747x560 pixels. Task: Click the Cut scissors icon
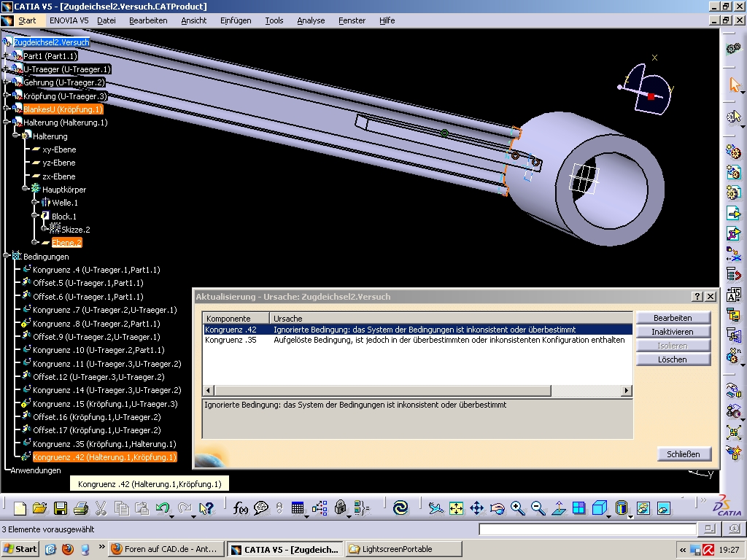(x=101, y=508)
